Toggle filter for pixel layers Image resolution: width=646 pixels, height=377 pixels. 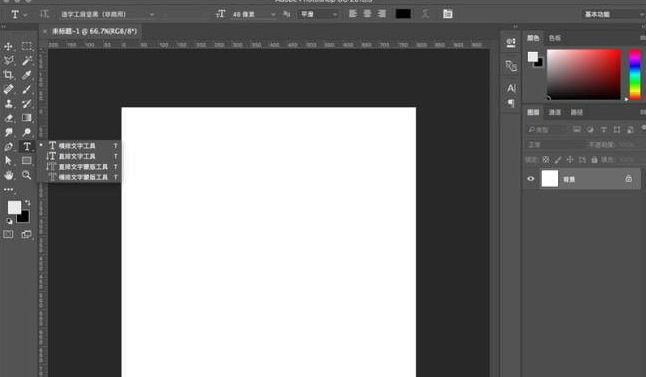click(577, 129)
